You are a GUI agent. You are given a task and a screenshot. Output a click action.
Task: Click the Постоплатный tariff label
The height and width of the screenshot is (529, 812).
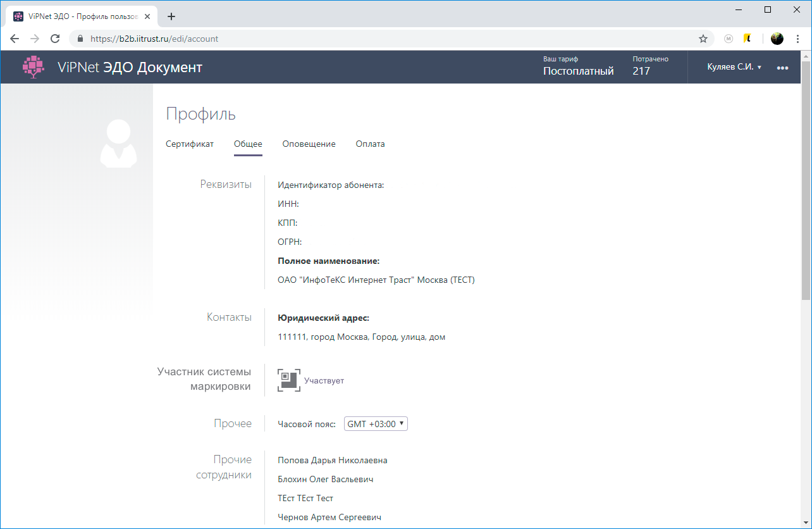pyautogui.click(x=578, y=71)
